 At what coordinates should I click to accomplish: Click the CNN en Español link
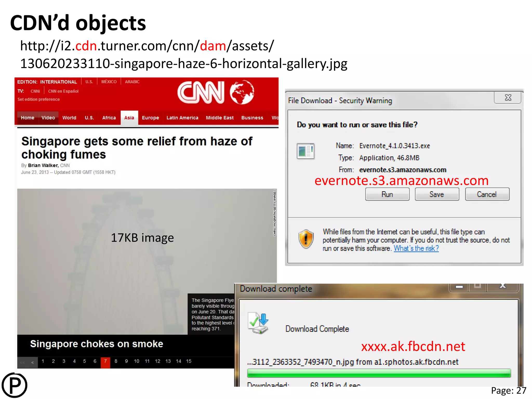point(63,91)
